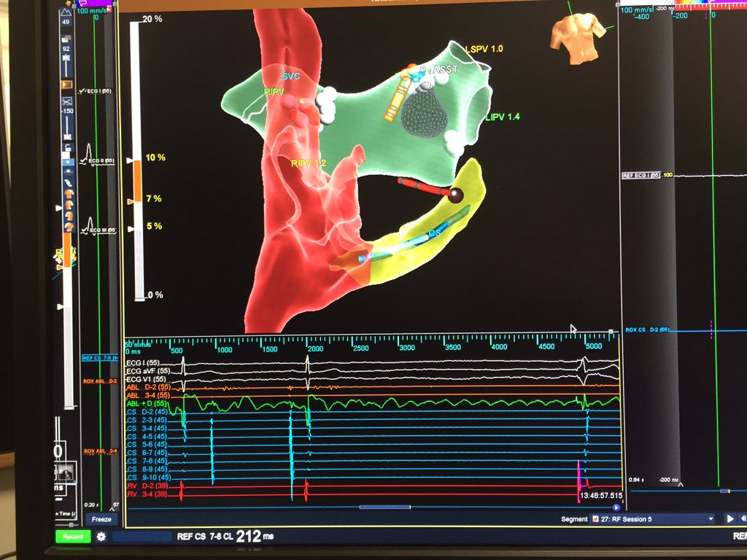
Task: Select the ABL D-2 (55) channel label
Action: tap(148, 387)
